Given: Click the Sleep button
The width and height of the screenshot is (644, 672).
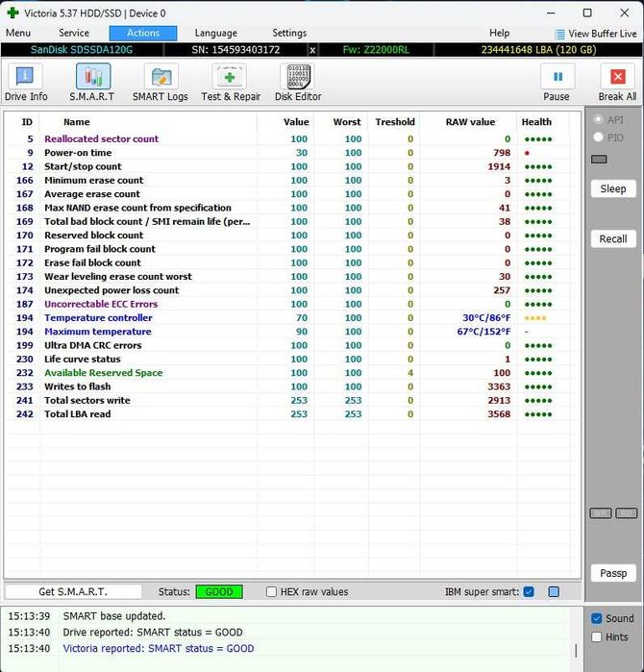Looking at the screenshot, I should pyautogui.click(x=613, y=188).
